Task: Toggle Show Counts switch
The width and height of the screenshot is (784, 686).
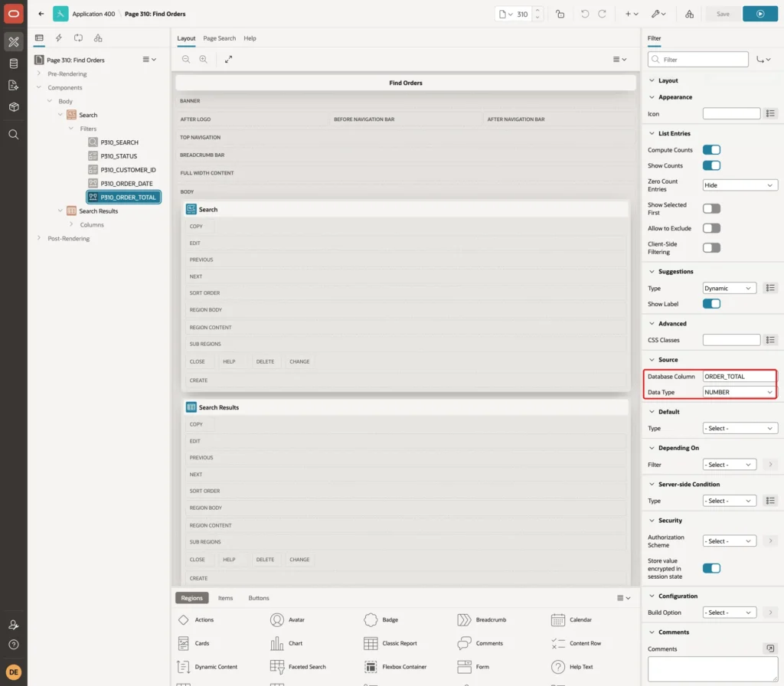Action: (711, 165)
